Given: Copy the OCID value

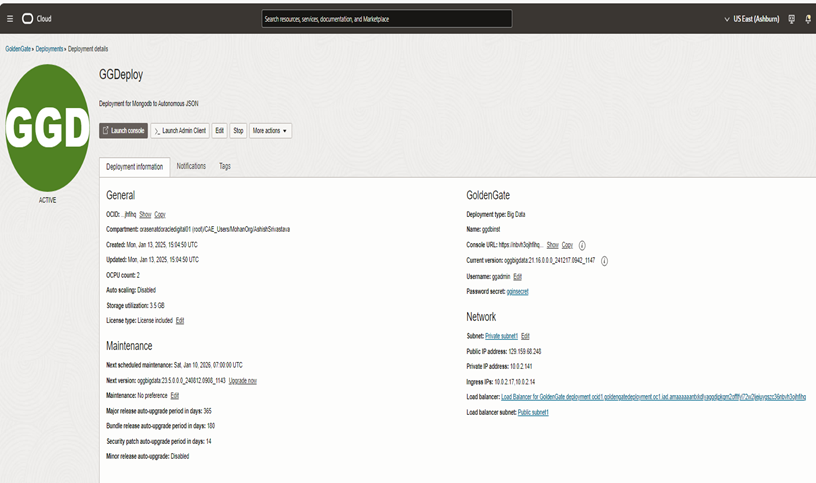Looking at the screenshot, I should tap(160, 214).
